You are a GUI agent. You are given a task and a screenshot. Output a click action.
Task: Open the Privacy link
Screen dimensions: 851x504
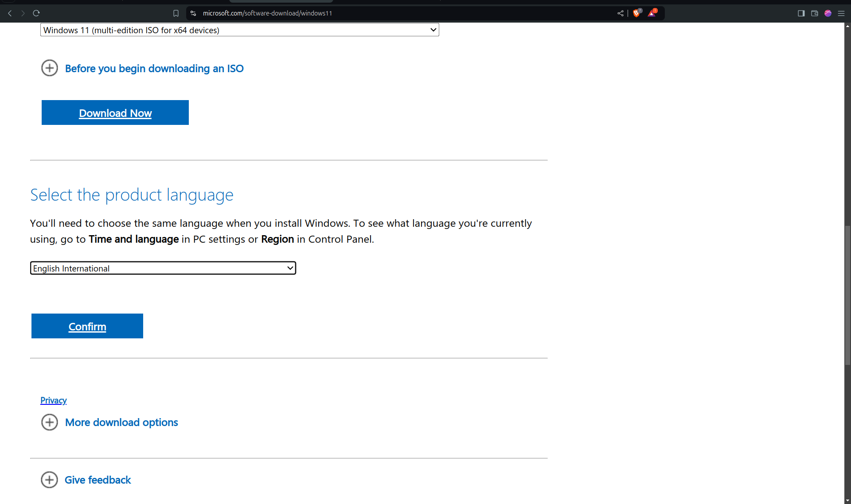pos(54,400)
